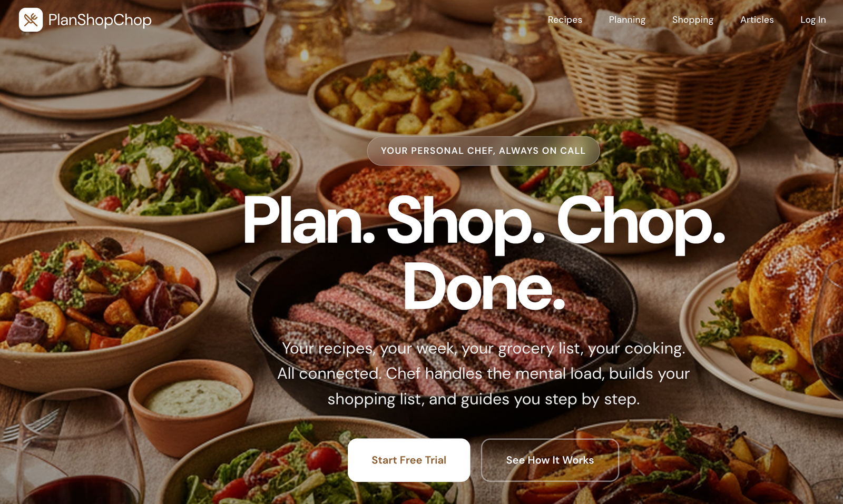Viewport: 843px width, 504px height.
Task: Click the See How It Works button
Action: coord(550,460)
